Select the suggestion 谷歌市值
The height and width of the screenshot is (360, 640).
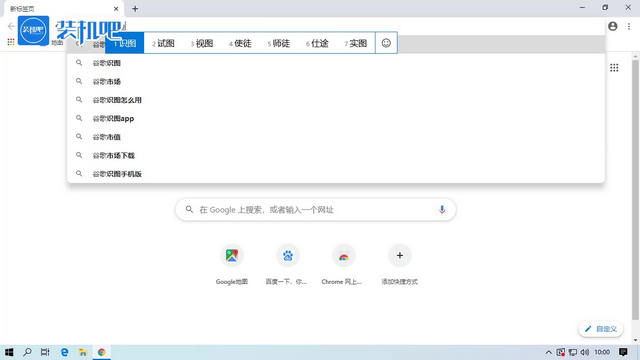336,137
